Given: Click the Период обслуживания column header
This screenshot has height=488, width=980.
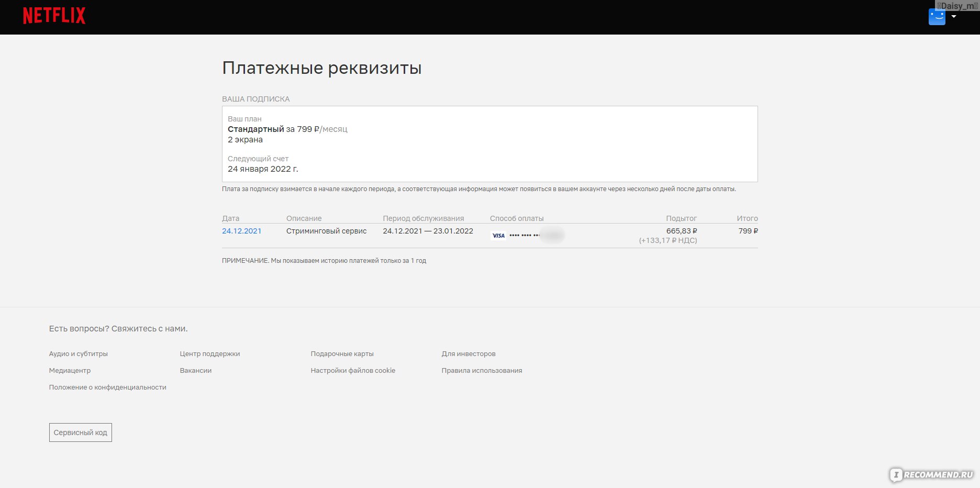Looking at the screenshot, I should [424, 218].
